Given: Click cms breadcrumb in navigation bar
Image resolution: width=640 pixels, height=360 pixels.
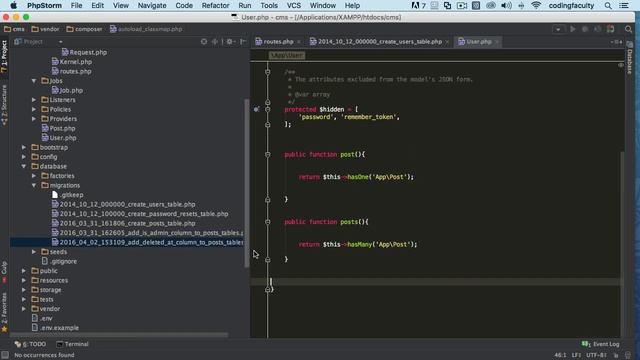Looking at the screenshot, I should point(14,29).
